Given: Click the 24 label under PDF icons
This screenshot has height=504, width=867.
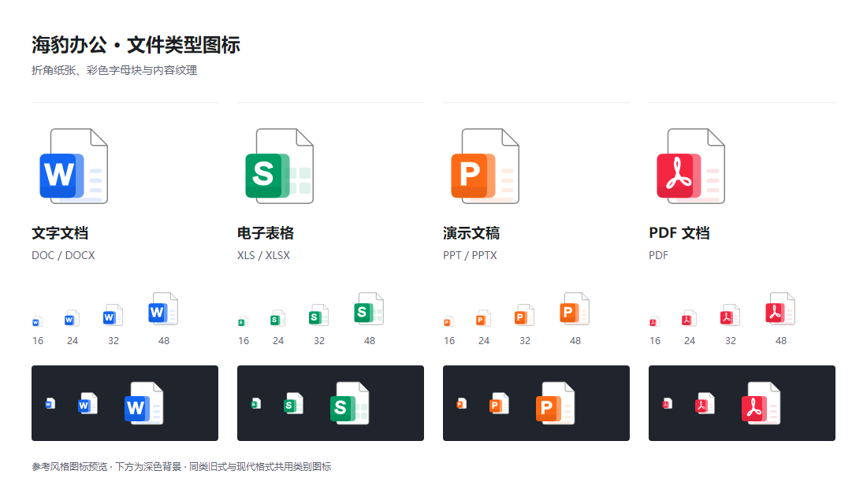Looking at the screenshot, I should point(690,341).
